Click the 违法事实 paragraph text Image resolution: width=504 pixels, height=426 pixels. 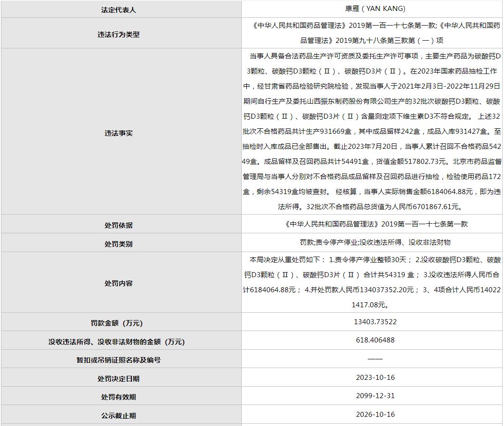click(372, 131)
